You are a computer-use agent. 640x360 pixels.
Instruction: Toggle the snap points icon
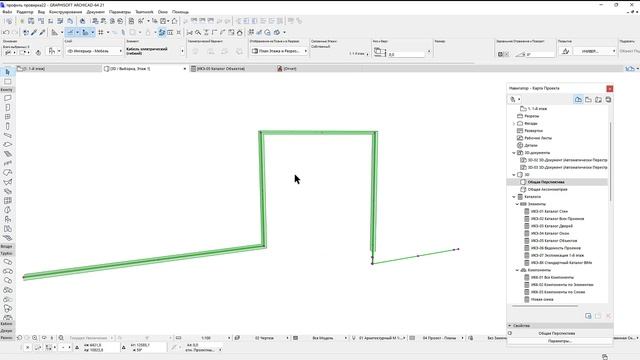(85, 32)
